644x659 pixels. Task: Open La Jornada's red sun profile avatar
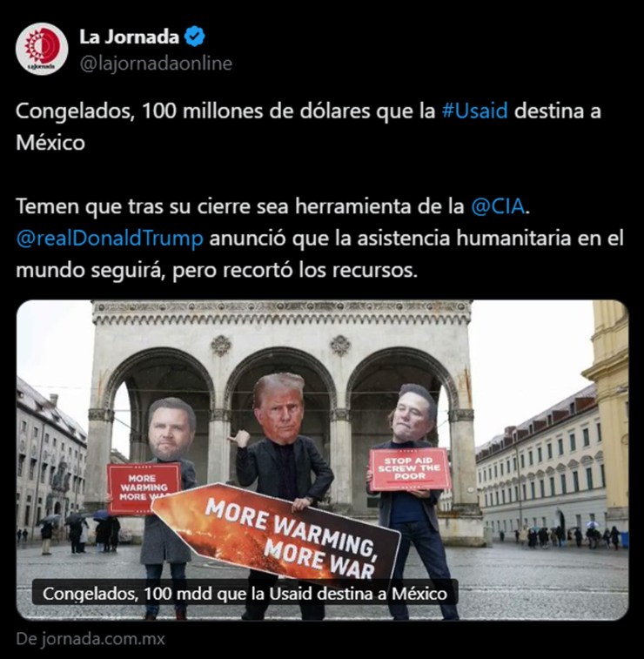[x=42, y=49]
